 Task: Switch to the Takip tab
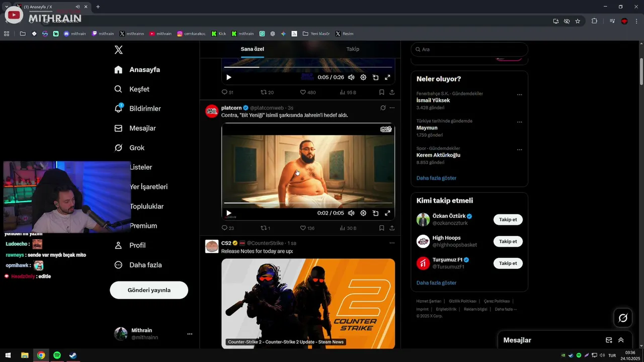[353, 49]
